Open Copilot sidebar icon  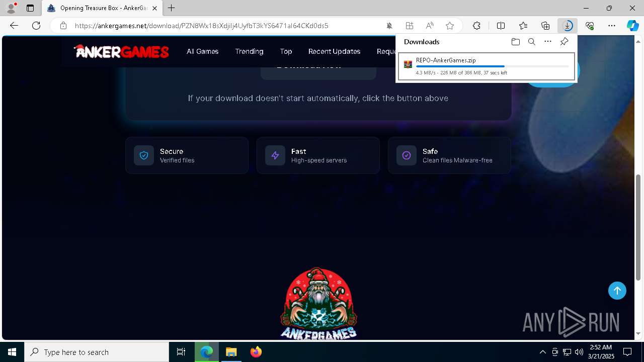pyautogui.click(x=633, y=26)
